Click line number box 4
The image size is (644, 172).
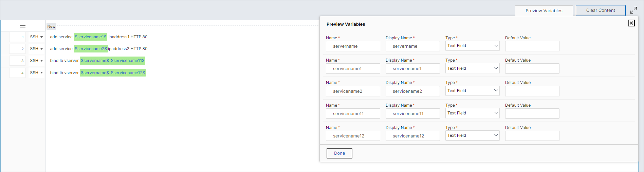pyautogui.click(x=17, y=73)
